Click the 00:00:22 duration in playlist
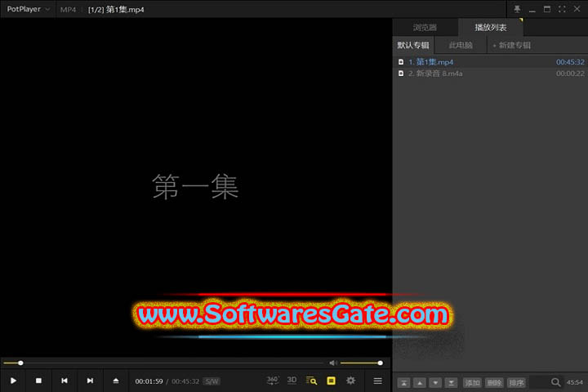The image size is (588, 392). 570,73
